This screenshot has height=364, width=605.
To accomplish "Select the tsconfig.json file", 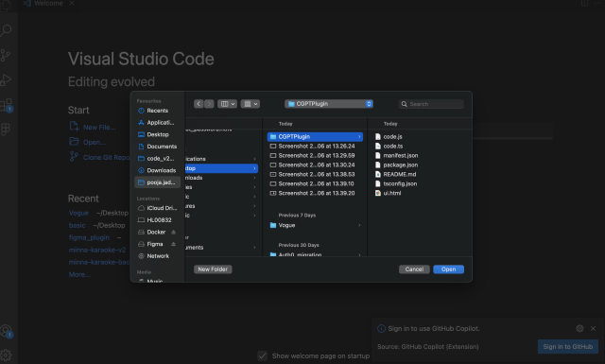I will tap(396, 183).
